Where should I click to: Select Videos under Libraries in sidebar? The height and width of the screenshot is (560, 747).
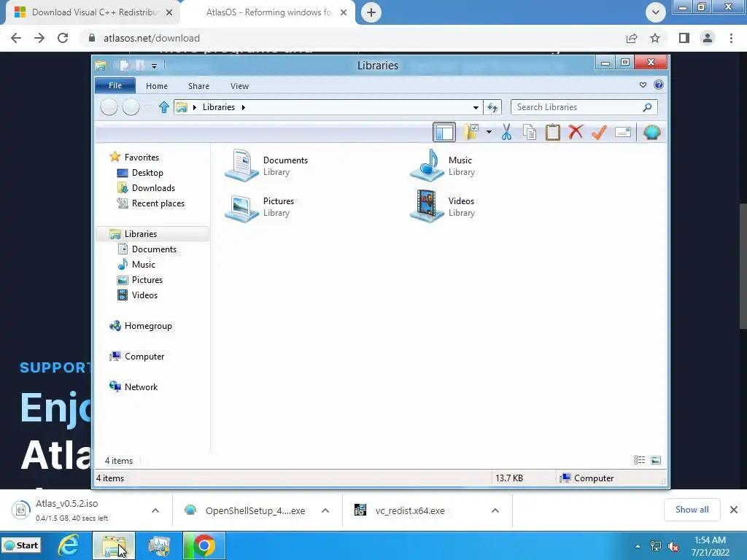pyautogui.click(x=144, y=295)
